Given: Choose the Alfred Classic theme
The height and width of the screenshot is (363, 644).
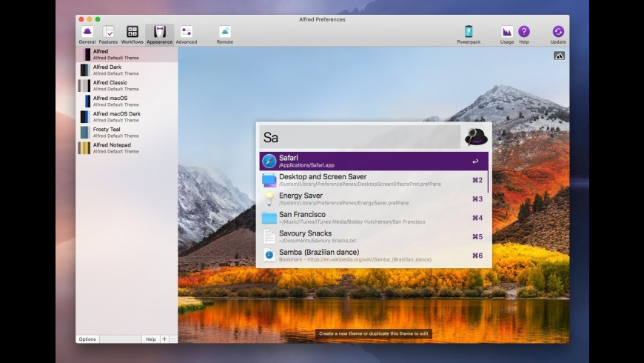Looking at the screenshot, I should pos(111,85).
